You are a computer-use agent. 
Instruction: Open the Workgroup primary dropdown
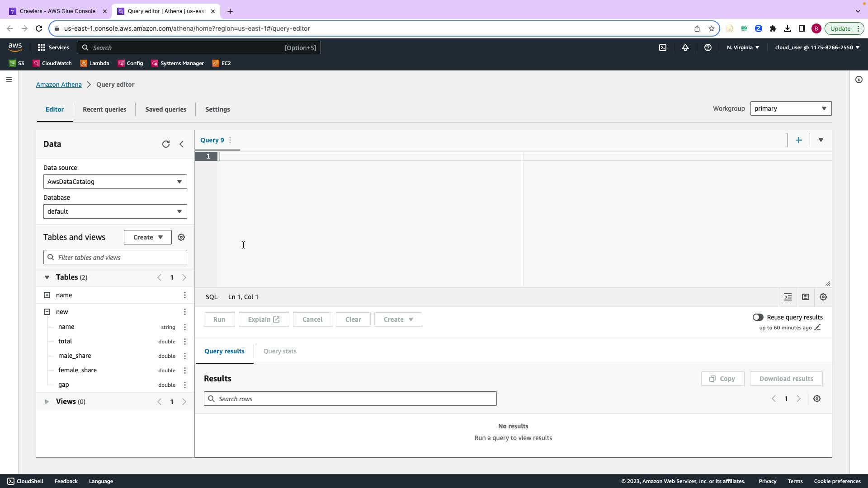pyautogui.click(x=790, y=108)
